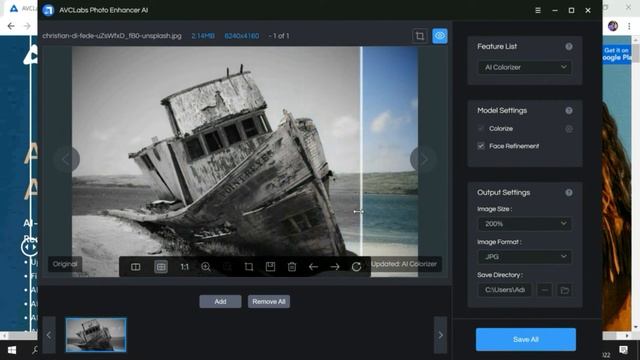Save the current image with disk icon
Viewport: 640px width, 360px height.
[x=270, y=267]
